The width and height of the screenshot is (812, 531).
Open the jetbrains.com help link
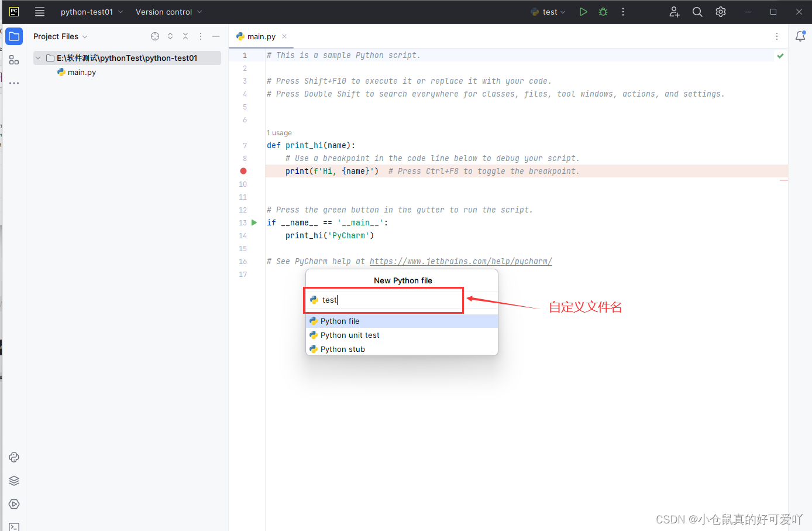click(461, 261)
